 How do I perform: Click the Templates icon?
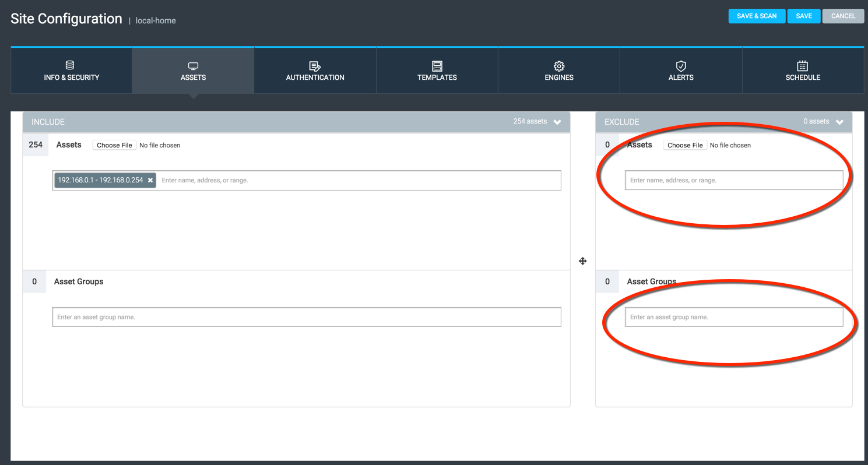click(437, 66)
